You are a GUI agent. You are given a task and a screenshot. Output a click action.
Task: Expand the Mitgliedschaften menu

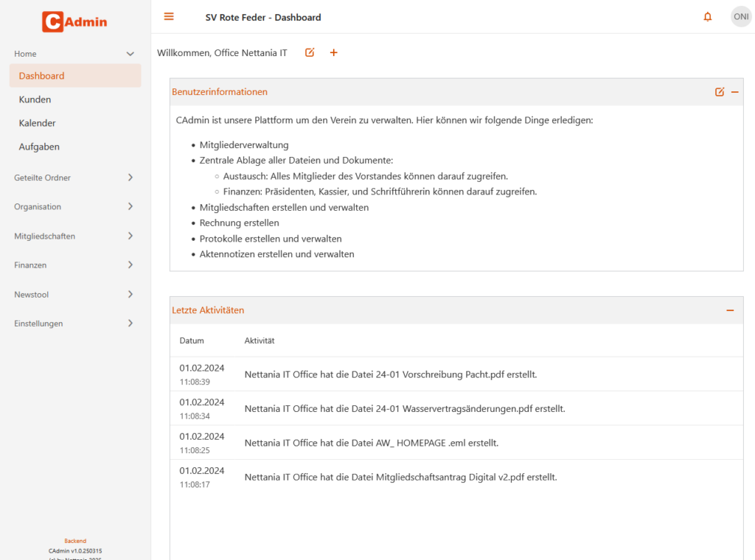point(75,236)
